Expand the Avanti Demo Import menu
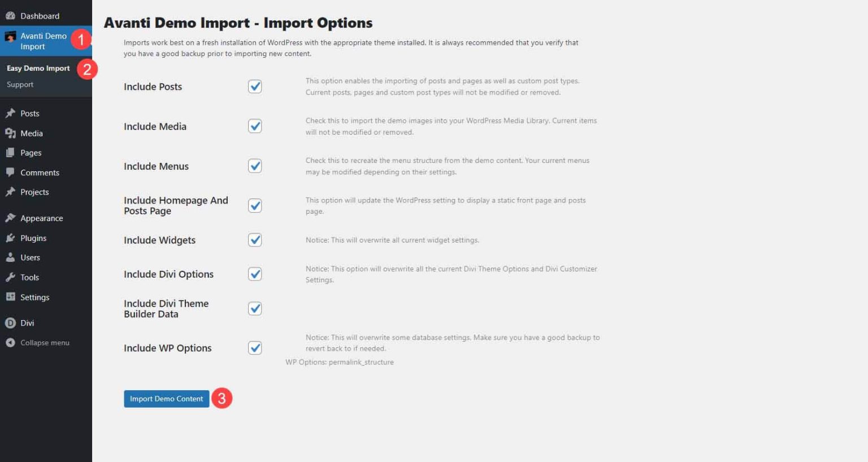 42,41
